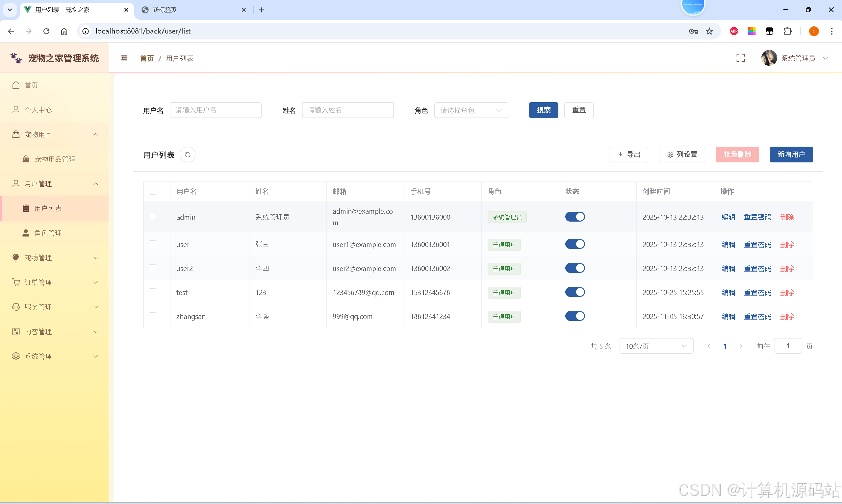Check the user2 row checkbox
This screenshot has height=504, width=842.
pos(153,268)
